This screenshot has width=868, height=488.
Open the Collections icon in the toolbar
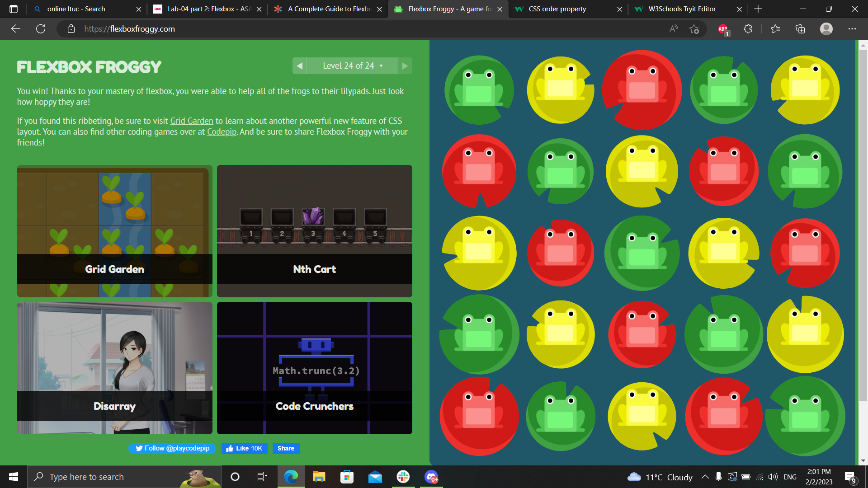pos(800,29)
